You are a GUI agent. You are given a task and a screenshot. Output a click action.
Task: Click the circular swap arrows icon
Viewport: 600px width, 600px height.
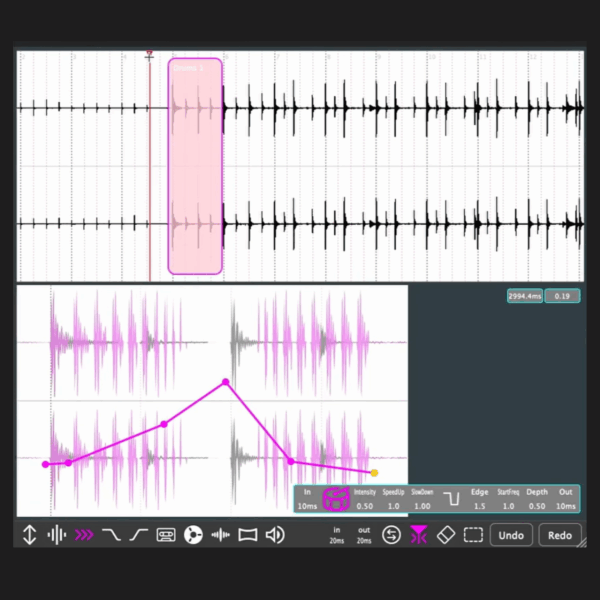tap(391, 535)
